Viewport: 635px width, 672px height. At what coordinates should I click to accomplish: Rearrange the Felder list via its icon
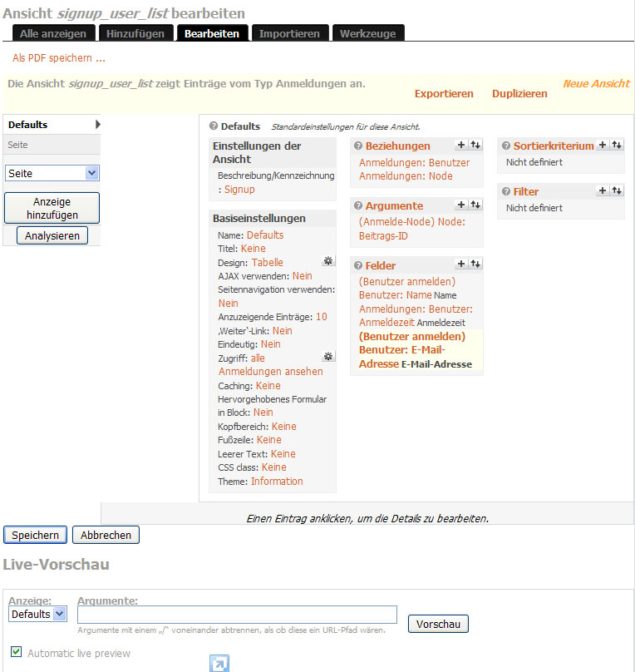point(475,264)
